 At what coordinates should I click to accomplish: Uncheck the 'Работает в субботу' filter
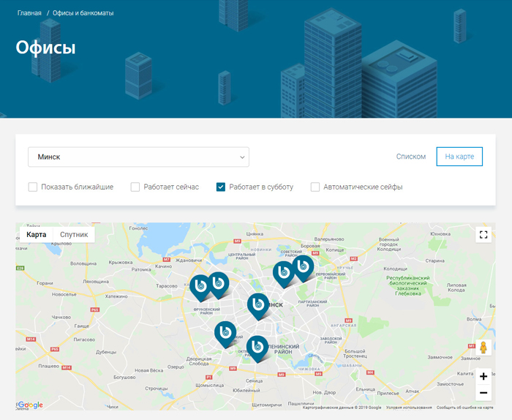click(x=221, y=187)
